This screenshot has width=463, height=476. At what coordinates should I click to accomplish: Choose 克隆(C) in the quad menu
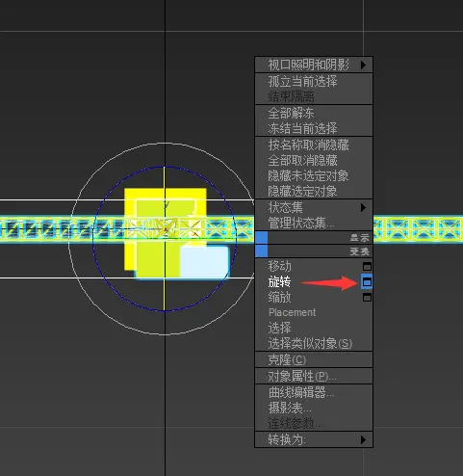click(x=287, y=359)
